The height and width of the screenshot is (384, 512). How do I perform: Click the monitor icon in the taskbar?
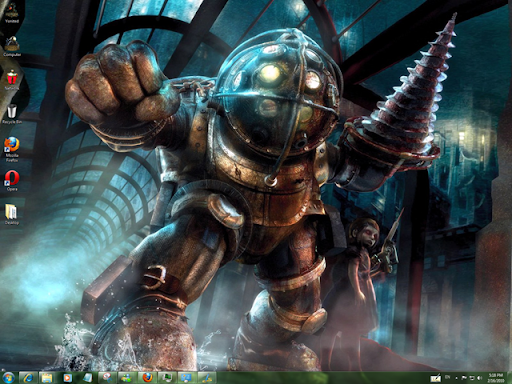[x=167, y=378]
